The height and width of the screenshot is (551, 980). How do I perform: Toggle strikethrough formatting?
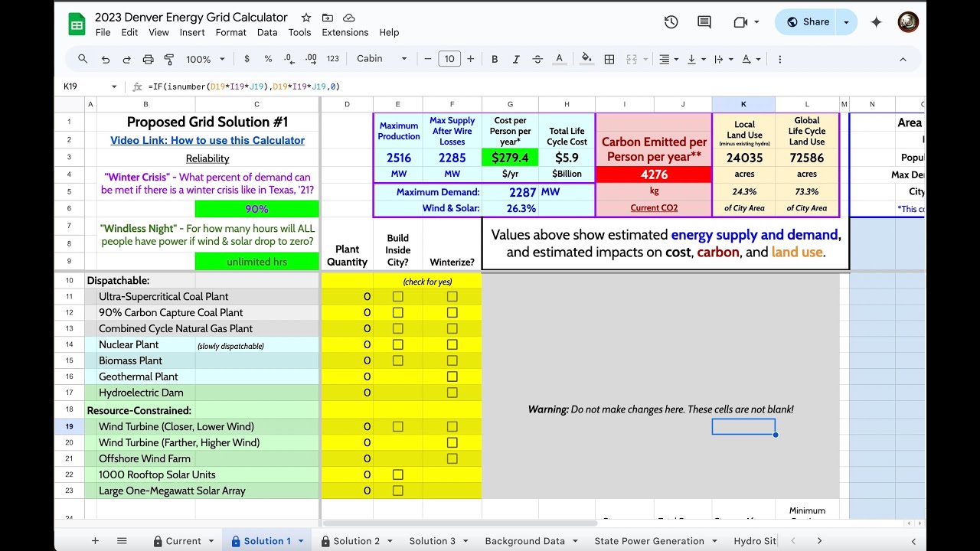[x=537, y=59]
